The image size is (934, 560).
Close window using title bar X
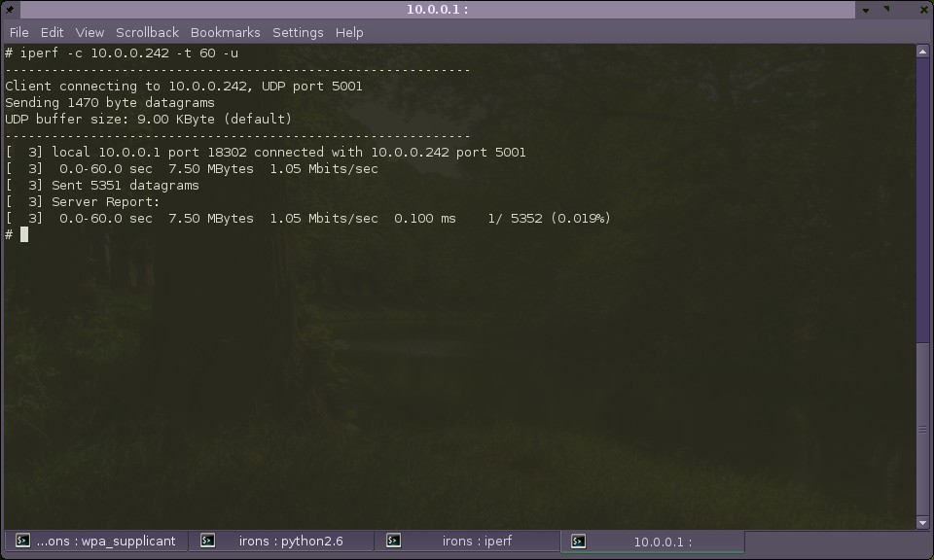coord(924,10)
